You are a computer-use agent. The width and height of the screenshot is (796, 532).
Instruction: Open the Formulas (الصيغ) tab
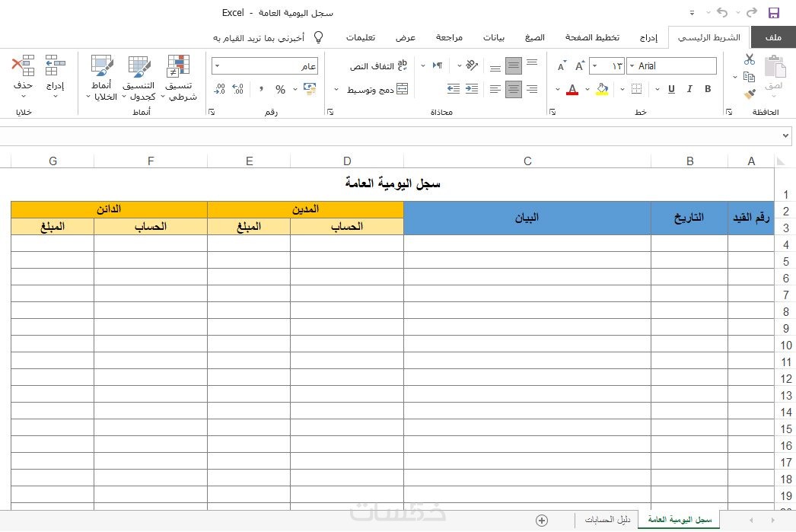(x=534, y=37)
